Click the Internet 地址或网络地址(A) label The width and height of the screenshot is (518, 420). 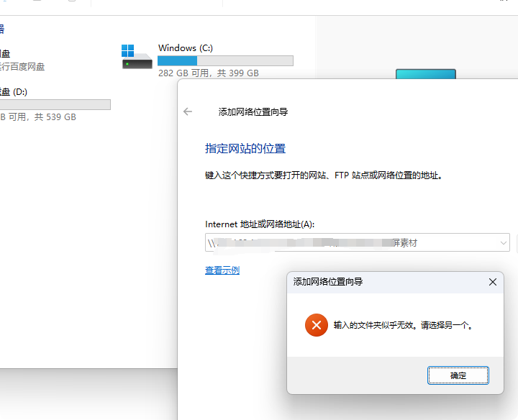260,224
